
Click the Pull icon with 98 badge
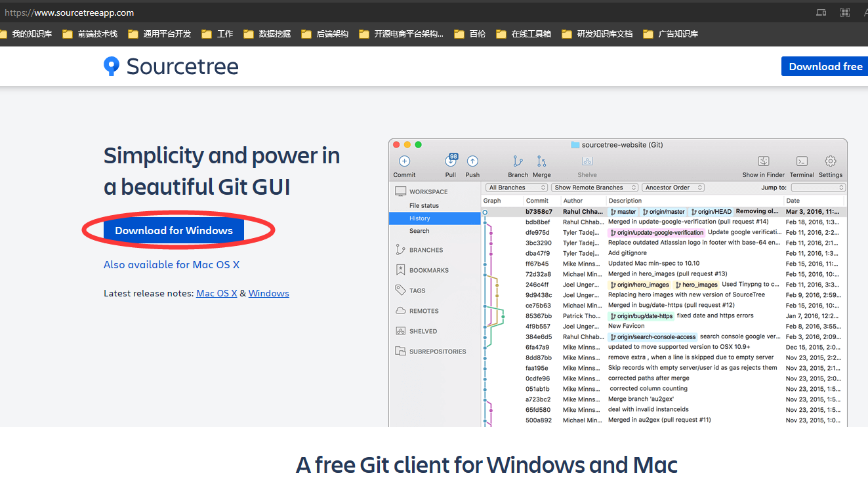[x=451, y=161]
